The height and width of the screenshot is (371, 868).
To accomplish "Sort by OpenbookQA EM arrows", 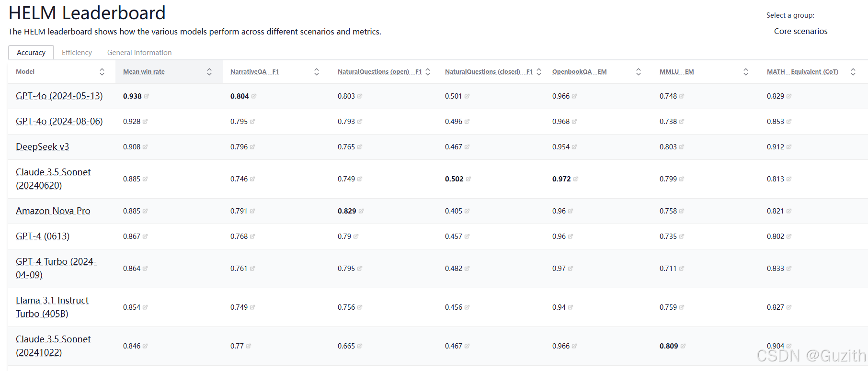I will pos(639,72).
